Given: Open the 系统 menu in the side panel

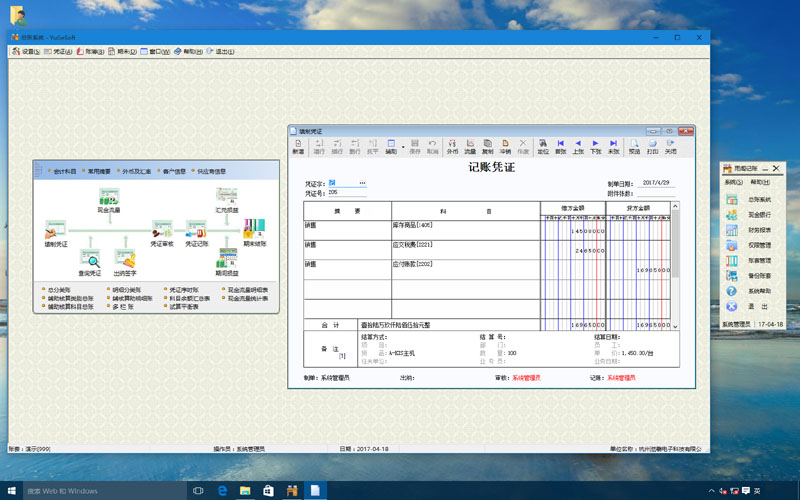Looking at the screenshot, I should point(733,182).
